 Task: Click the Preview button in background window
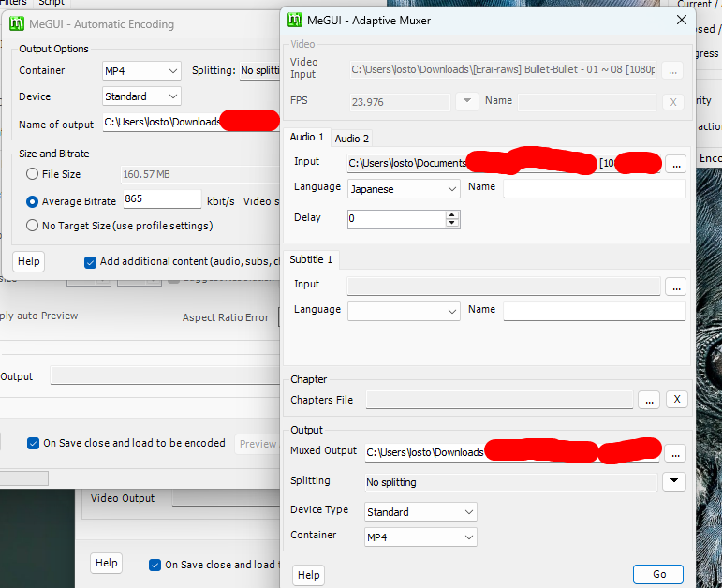click(258, 444)
